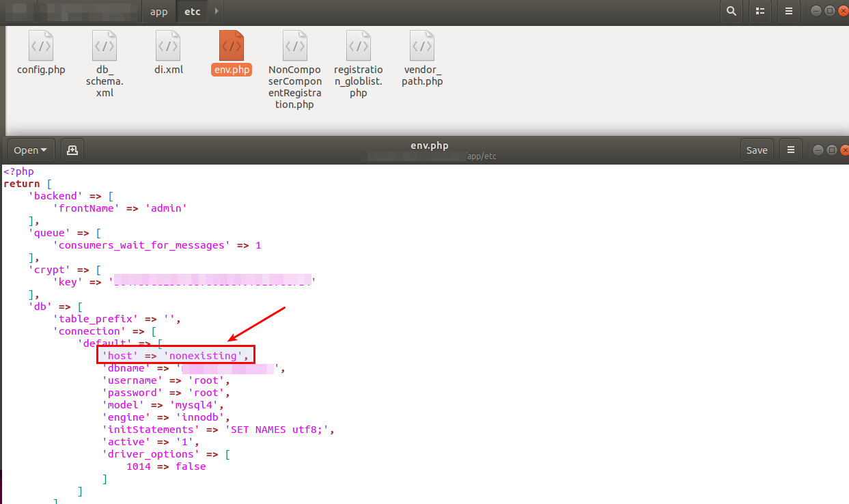Image resolution: width=849 pixels, height=504 pixels.
Task: Click the new document icon next to Open
Action: [72, 150]
